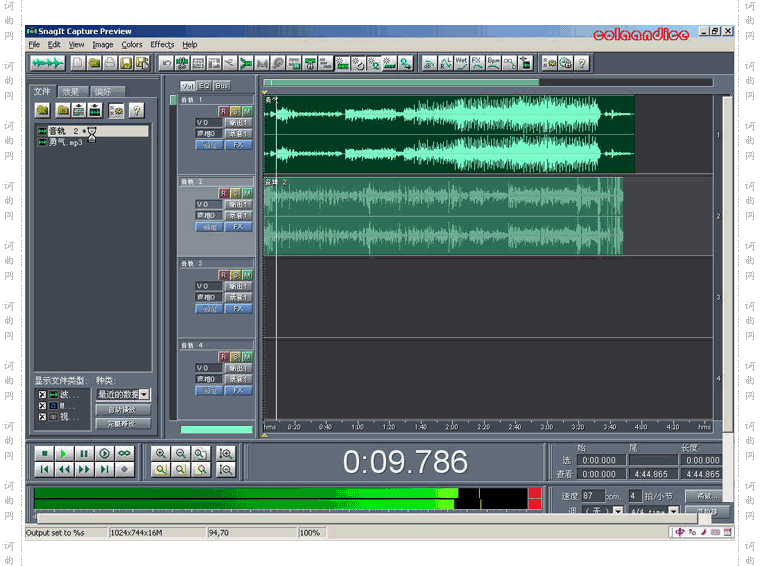Click the file panel help icon
This screenshot has height=566, width=760.
(137, 110)
